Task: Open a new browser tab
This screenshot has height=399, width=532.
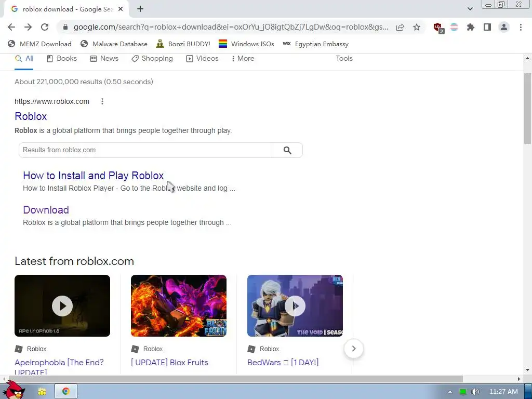Action: [x=140, y=9]
